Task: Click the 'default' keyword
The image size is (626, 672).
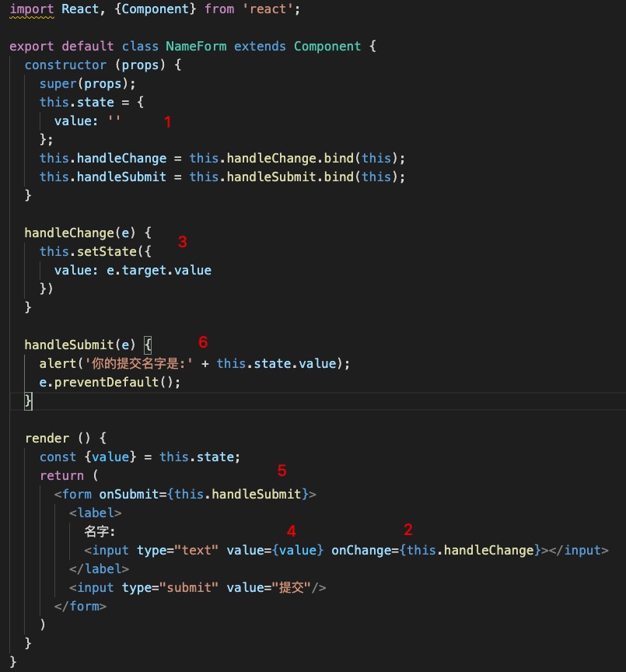Action: click(88, 47)
